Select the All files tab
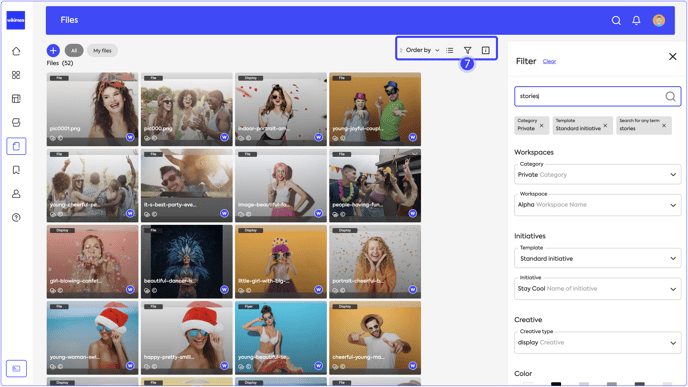 [74, 50]
